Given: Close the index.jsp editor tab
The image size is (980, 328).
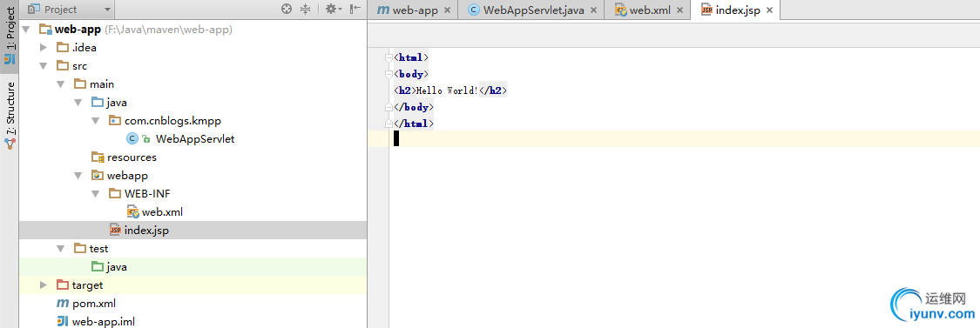Looking at the screenshot, I should [x=769, y=10].
